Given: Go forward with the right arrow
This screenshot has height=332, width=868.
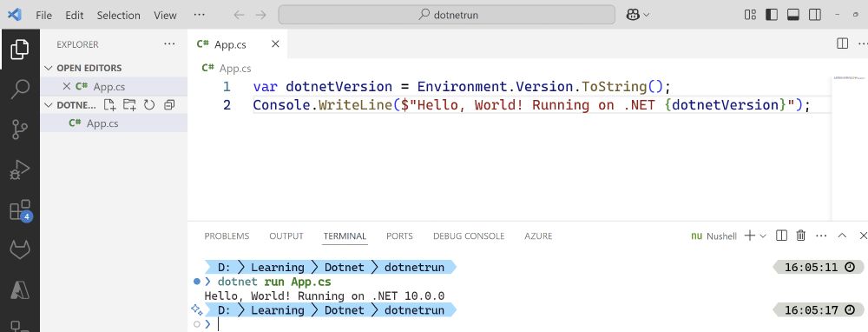Looking at the screenshot, I should pyautogui.click(x=260, y=15).
